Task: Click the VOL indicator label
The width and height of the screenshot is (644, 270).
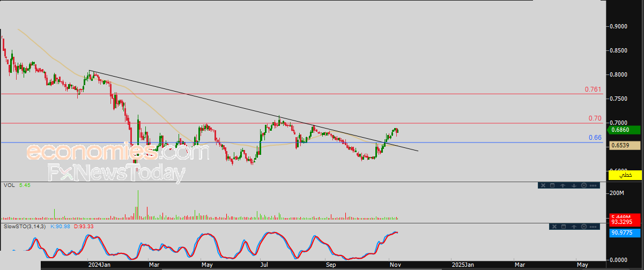Action: (x=9, y=185)
